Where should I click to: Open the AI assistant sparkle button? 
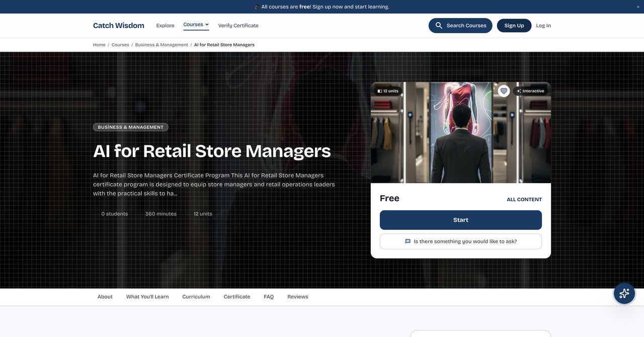624,293
